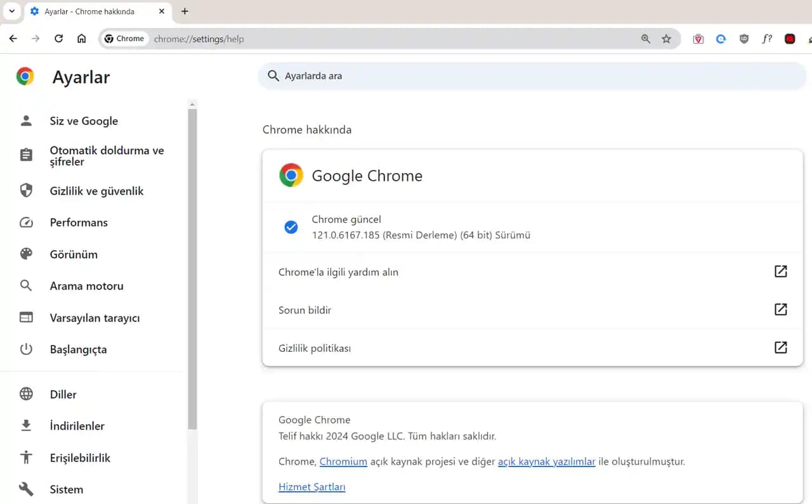The image size is (812, 504).
Task: Bookmark this page using the star icon
Action: click(667, 39)
